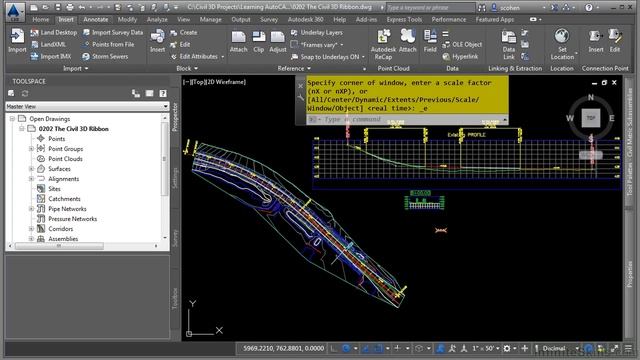The width and height of the screenshot is (640, 360).
Task: Click Import IMX
Action: coord(51,56)
